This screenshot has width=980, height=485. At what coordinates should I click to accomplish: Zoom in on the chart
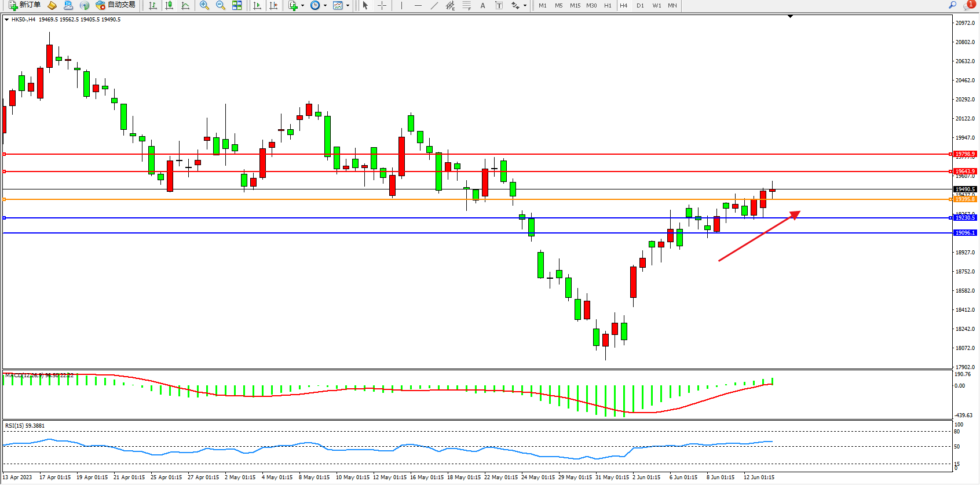click(x=204, y=5)
